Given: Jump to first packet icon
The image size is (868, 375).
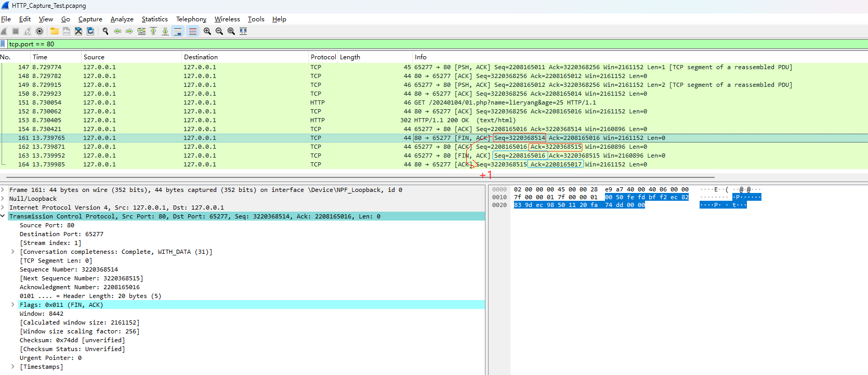Looking at the screenshot, I should (x=153, y=31).
